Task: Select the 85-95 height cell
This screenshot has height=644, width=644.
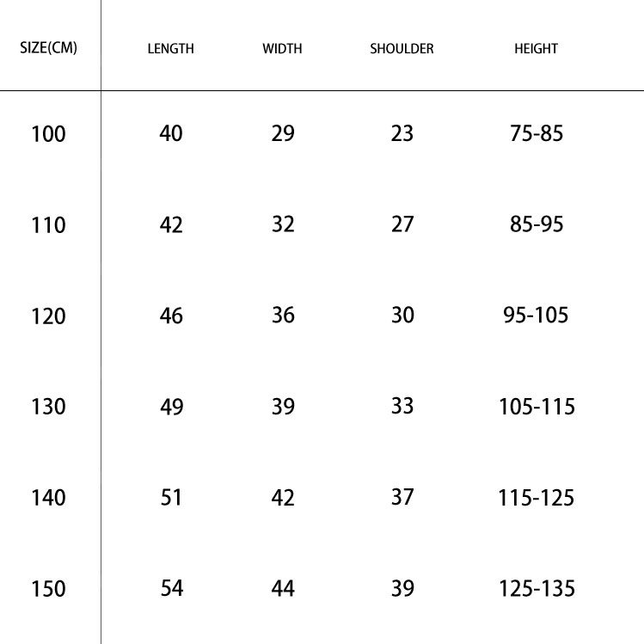Action: coord(536,224)
